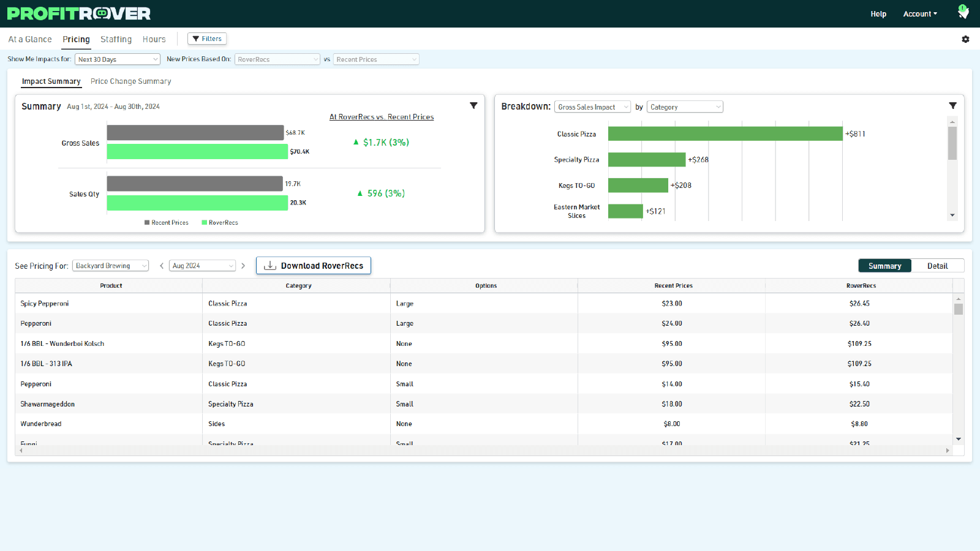Open the settings gear icon
Image resolution: width=980 pixels, height=551 pixels.
point(965,39)
